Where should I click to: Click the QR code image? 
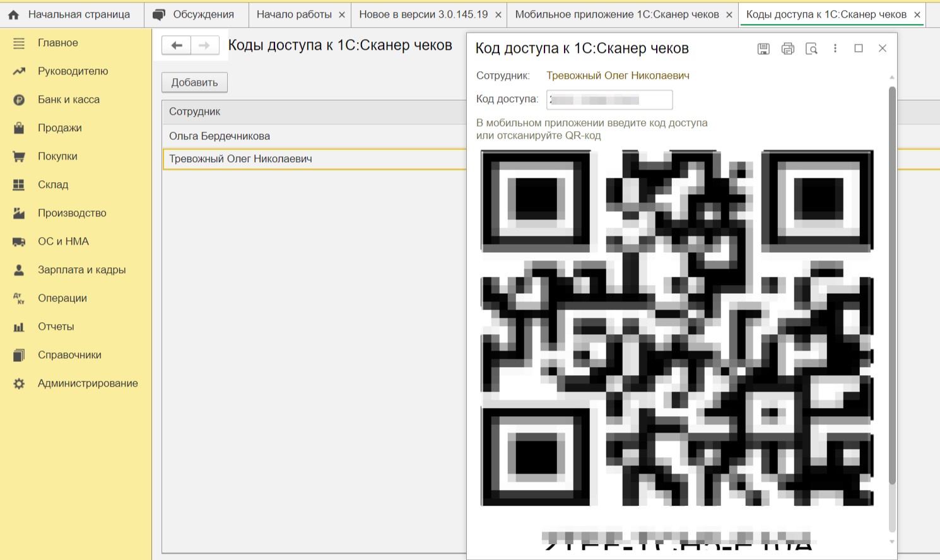coord(678,328)
